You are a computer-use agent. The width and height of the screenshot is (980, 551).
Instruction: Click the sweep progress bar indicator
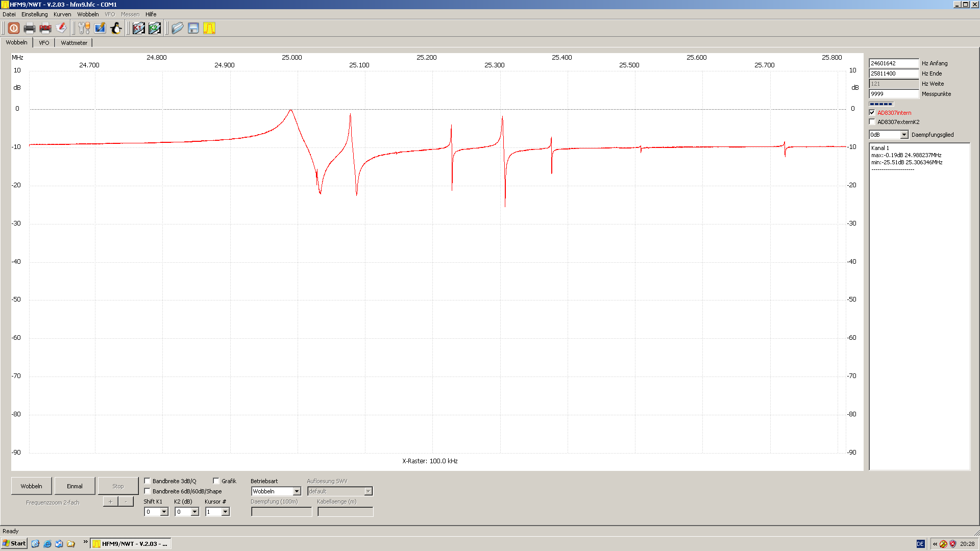click(x=881, y=104)
